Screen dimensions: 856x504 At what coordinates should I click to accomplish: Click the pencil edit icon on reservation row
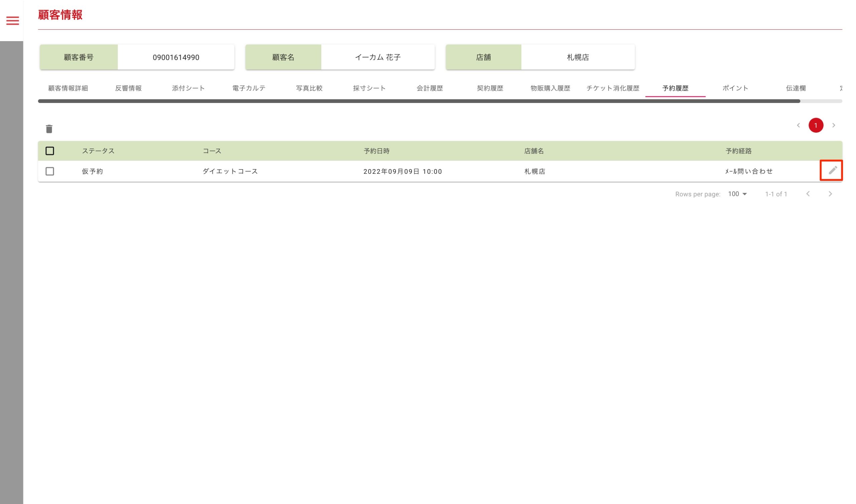(832, 170)
